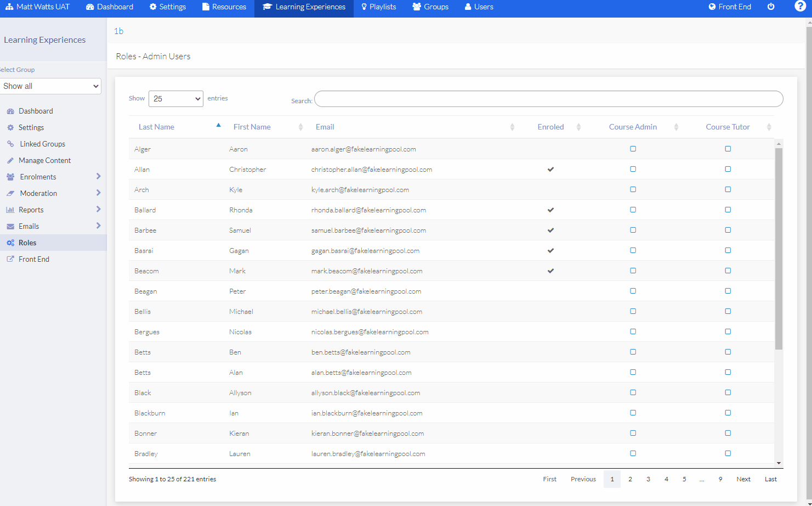Click the table vertical scrollbar thumb
Screen dimensions: 812x506
click(779, 247)
